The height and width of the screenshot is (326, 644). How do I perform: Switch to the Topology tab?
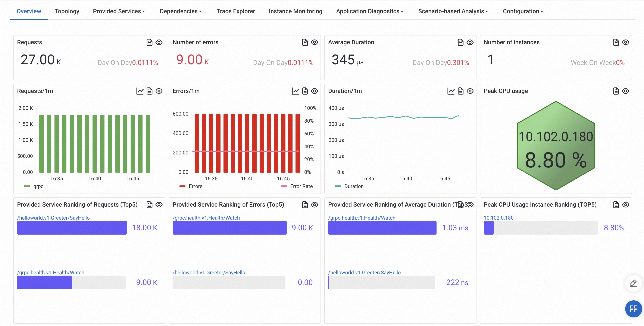67,11
